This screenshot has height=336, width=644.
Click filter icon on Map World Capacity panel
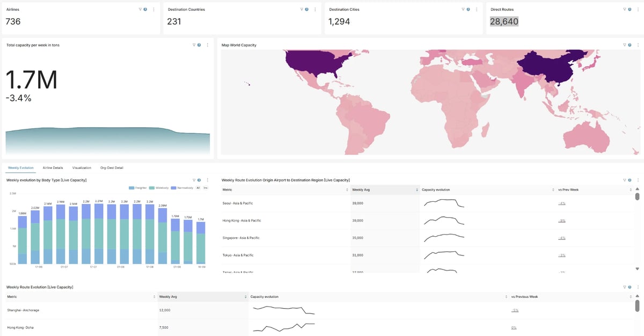(625, 45)
